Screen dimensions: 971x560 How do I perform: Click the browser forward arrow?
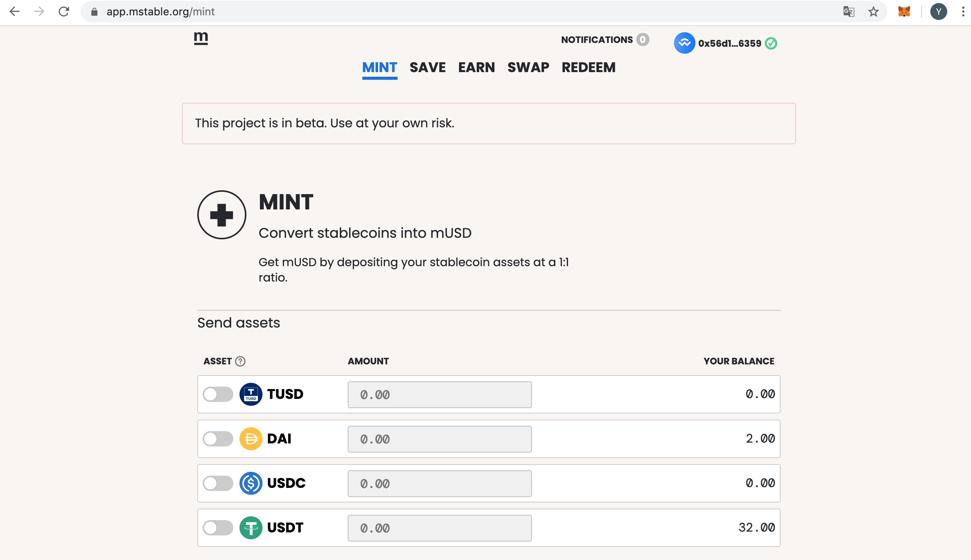point(39,12)
